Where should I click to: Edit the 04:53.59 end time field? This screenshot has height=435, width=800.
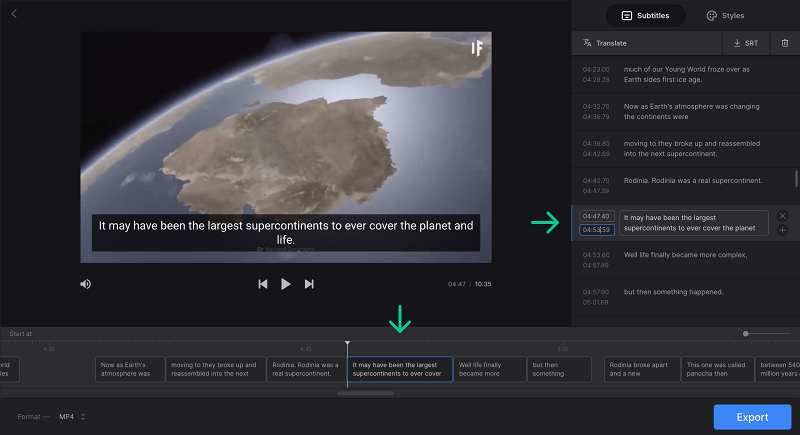pos(596,230)
